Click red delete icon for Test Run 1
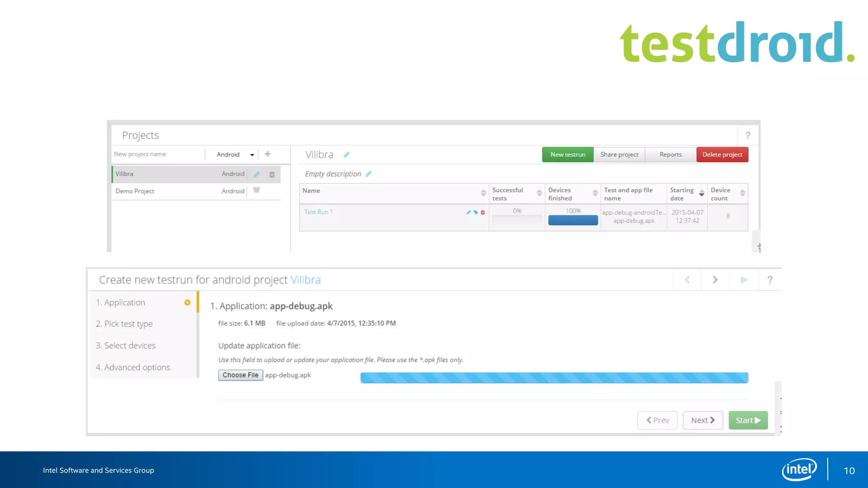The height and width of the screenshot is (488, 868). coord(483,212)
